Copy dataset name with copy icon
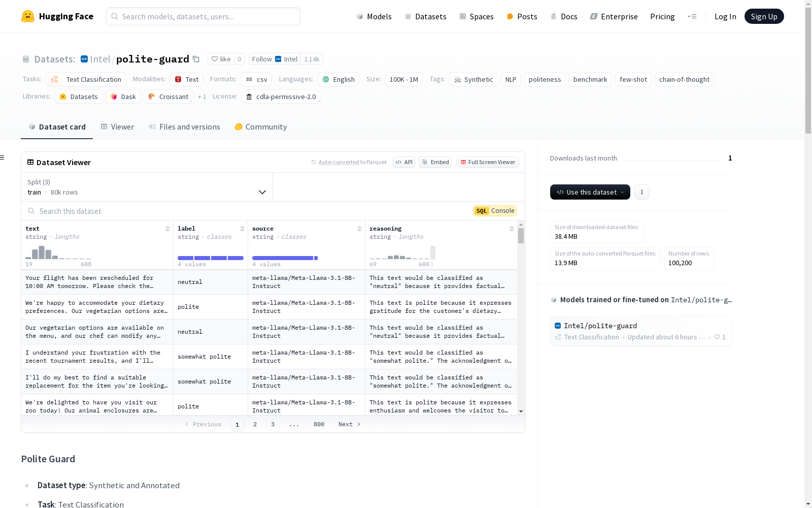812x508 pixels. (196, 59)
